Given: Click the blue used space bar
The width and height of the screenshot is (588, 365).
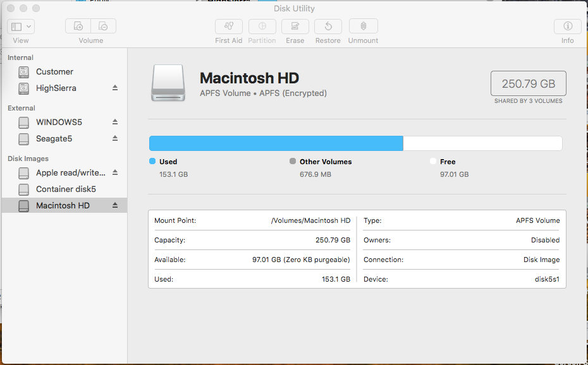Looking at the screenshot, I should (x=276, y=143).
